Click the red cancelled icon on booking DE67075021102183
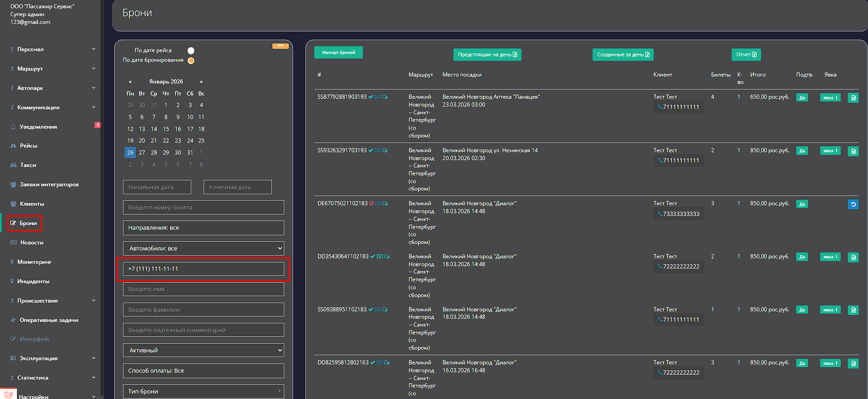The height and width of the screenshot is (399, 868). point(371,203)
